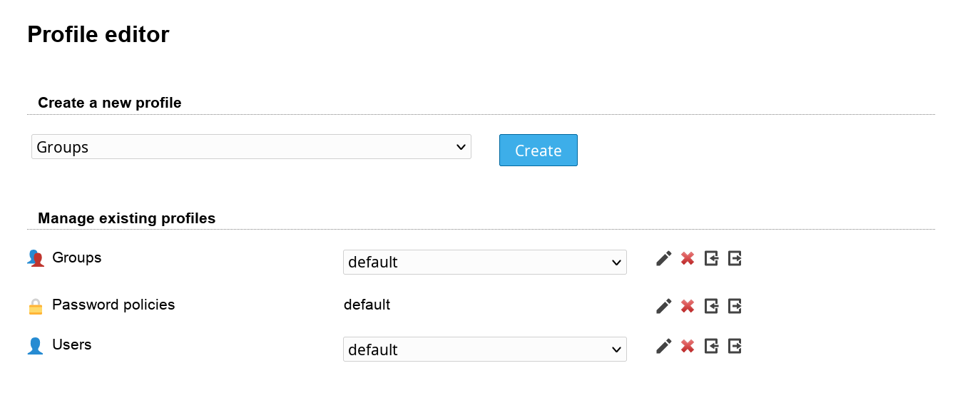
Task: Click the Groups account type icon
Action: [x=36, y=258]
